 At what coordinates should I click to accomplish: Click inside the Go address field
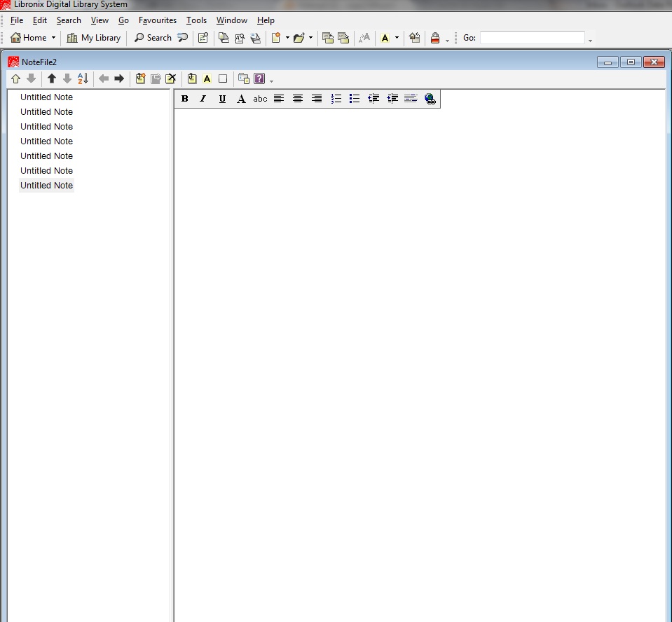tap(533, 38)
